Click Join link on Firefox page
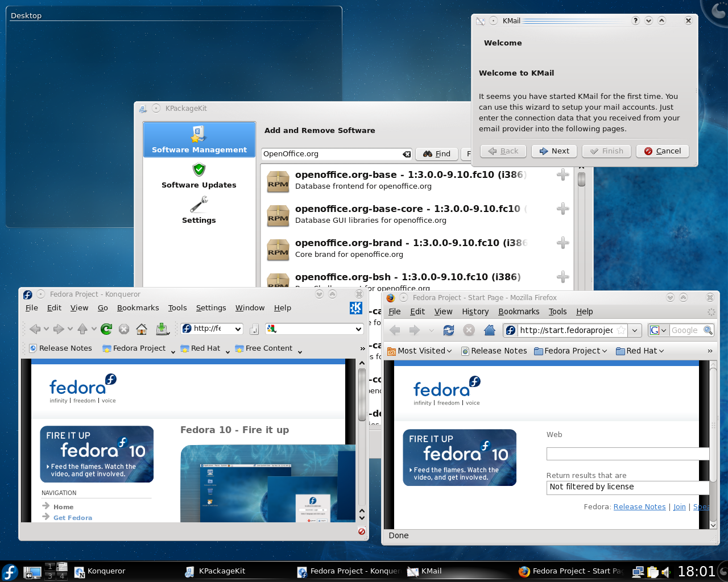This screenshot has height=582, width=728. pos(680,506)
